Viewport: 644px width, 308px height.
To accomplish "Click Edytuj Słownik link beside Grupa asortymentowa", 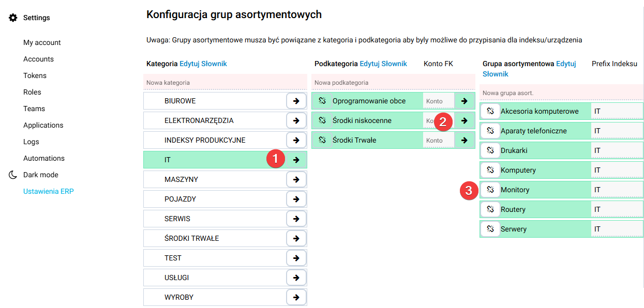I will click(x=529, y=69).
